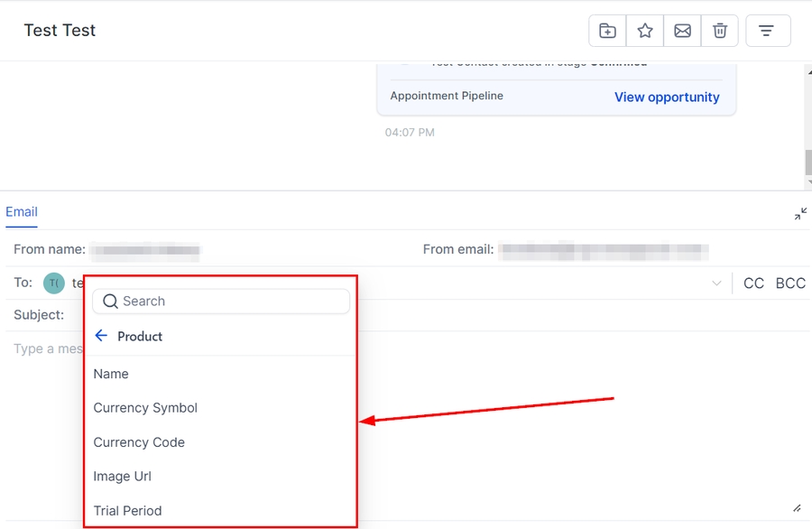Select the Image Url field

click(123, 477)
